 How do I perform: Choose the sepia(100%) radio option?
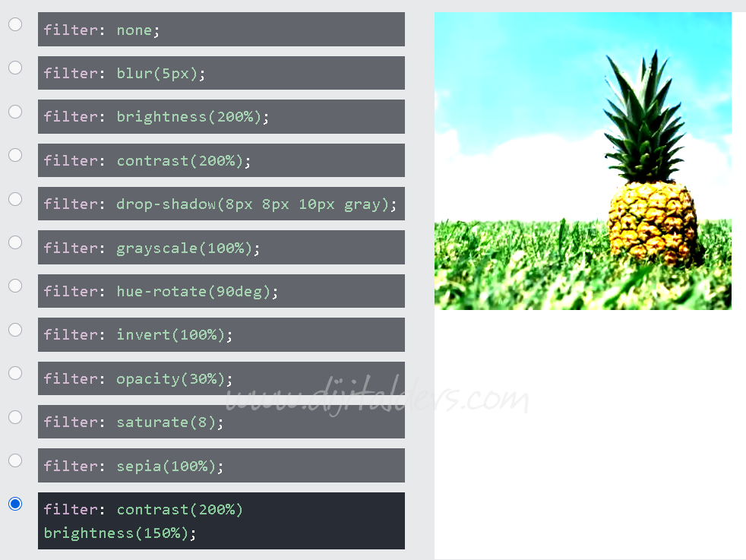click(x=15, y=460)
